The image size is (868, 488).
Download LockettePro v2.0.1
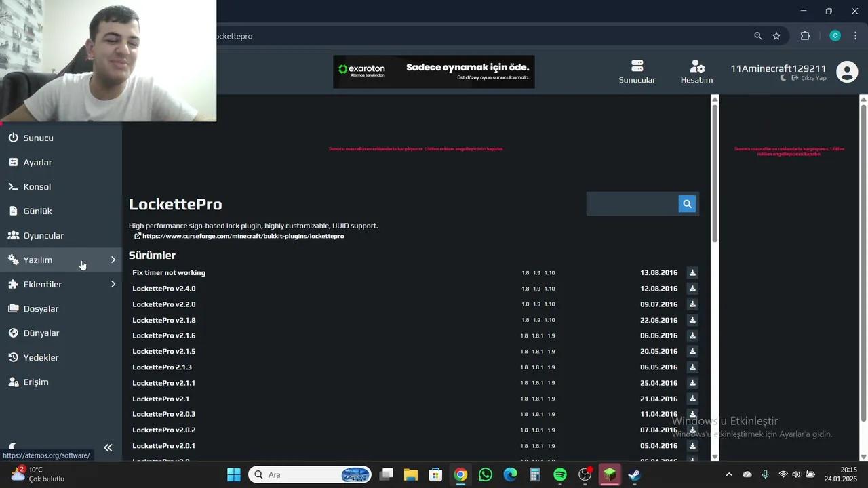coord(692,445)
